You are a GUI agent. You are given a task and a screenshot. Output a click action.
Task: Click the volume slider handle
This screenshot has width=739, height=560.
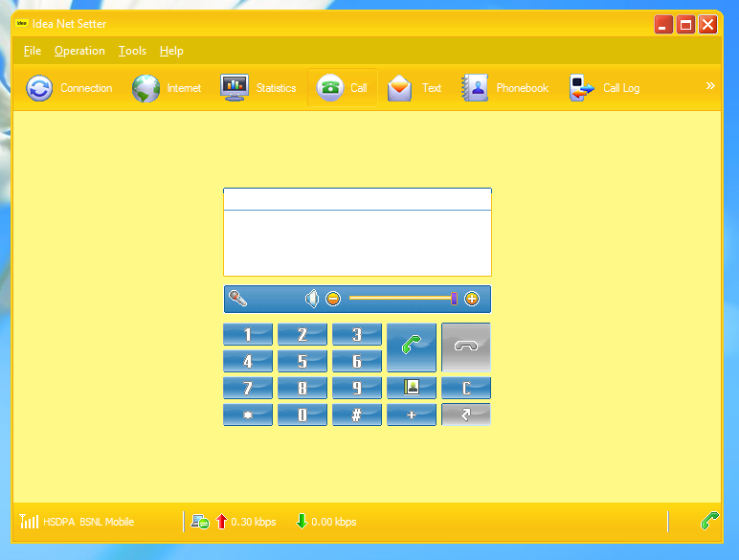pos(454,299)
